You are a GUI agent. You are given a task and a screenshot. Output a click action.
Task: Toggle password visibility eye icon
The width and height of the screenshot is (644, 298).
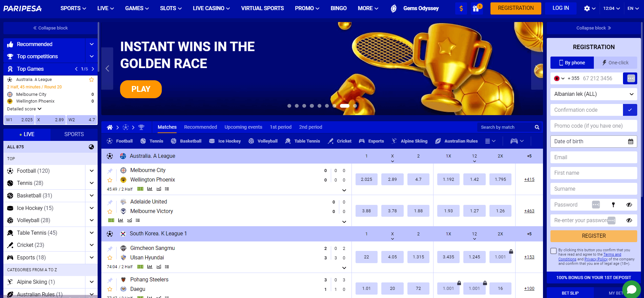(629, 205)
